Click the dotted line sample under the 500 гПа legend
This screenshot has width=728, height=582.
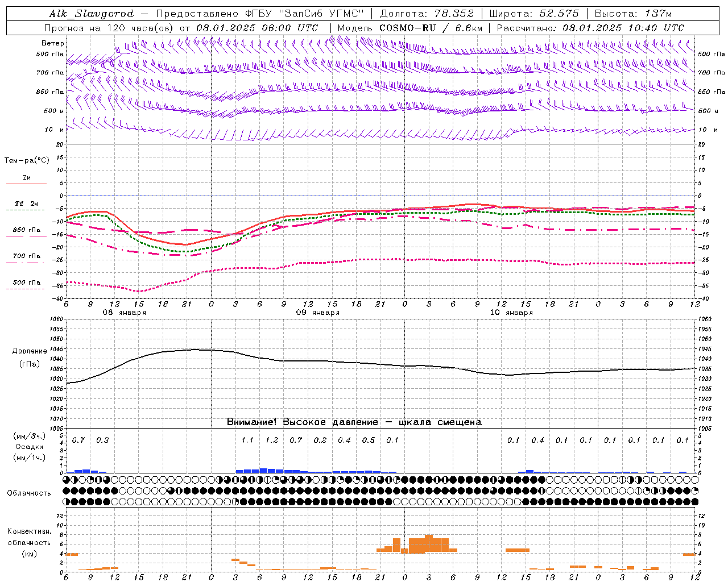pos(26,289)
